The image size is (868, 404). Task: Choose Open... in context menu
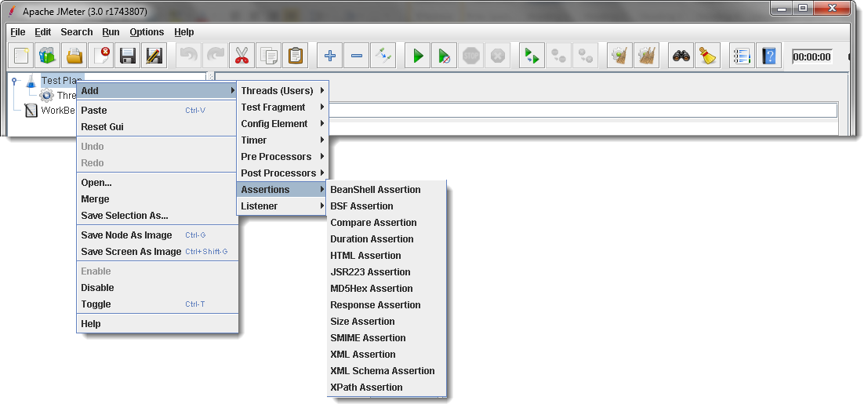pos(158,183)
